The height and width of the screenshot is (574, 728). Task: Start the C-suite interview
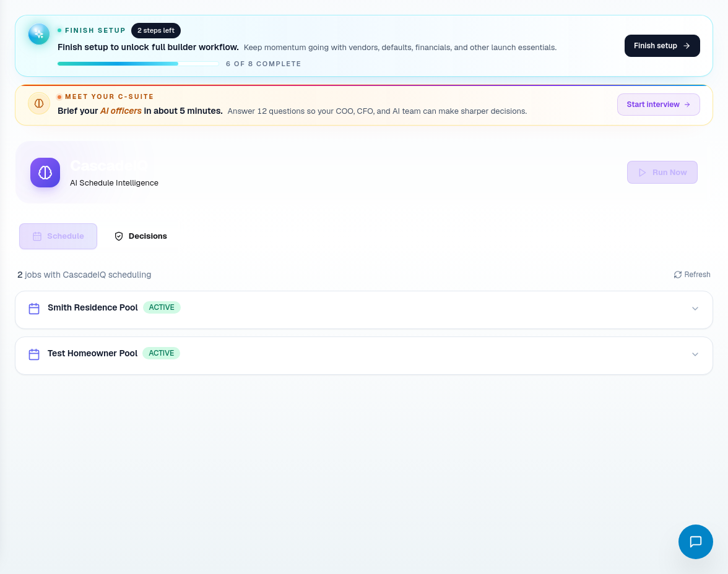pyautogui.click(x=658, y=105)
